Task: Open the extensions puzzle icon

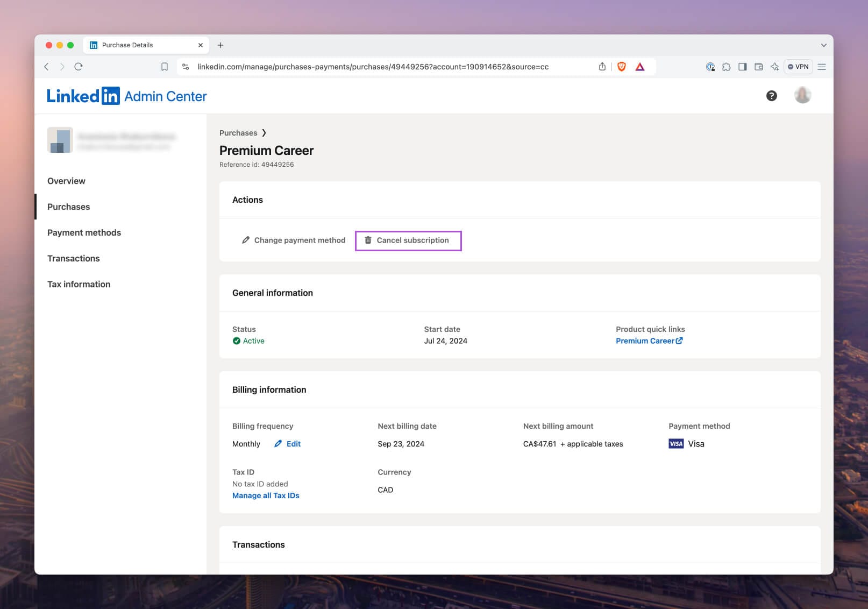Action: click(x=727, y=67)
